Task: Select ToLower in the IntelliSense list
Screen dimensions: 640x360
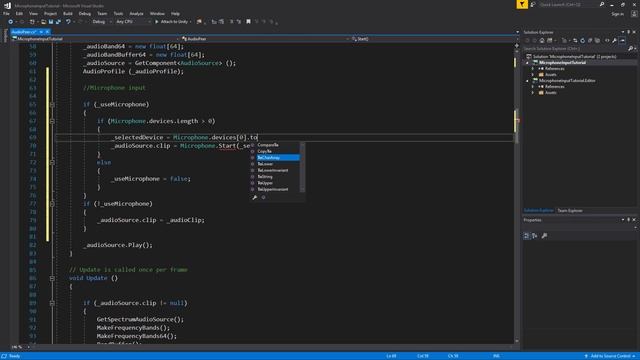Action: 275,164
